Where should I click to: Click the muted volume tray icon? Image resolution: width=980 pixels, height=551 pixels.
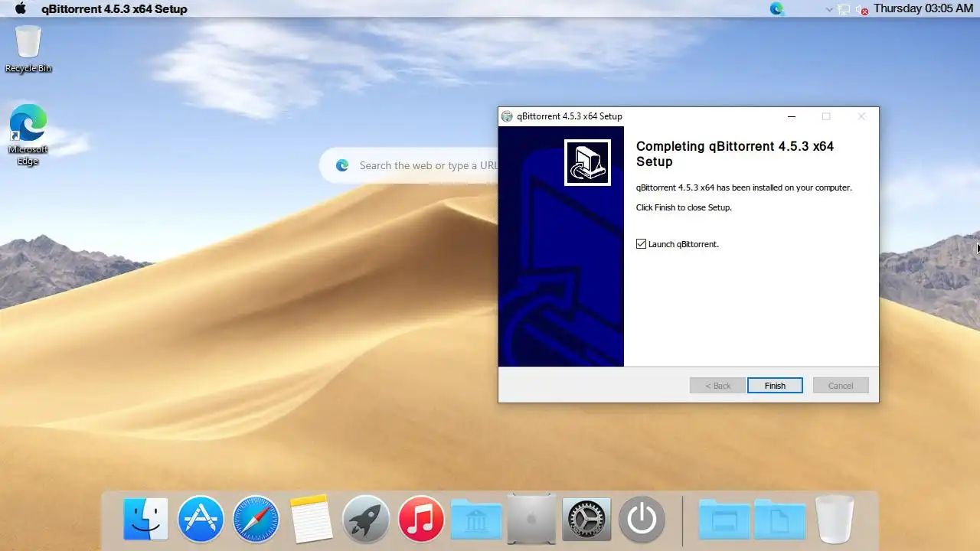(x=862, y=10)
